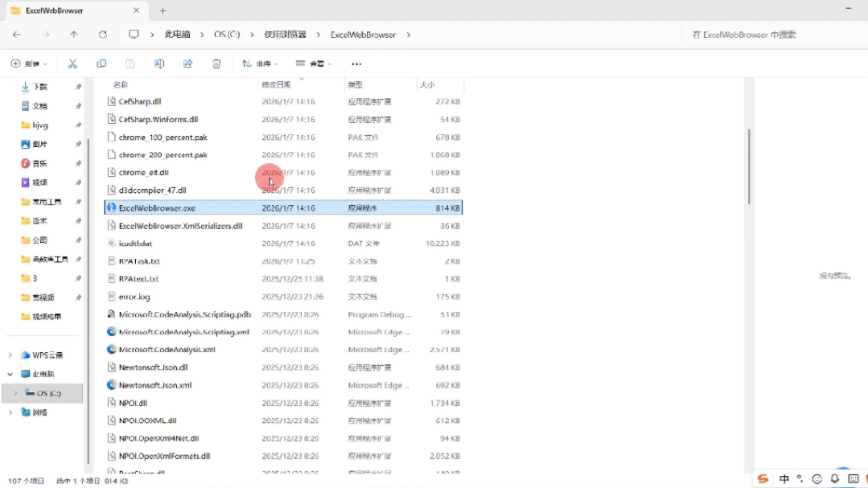Click the emoji face icon in tray

817,478
